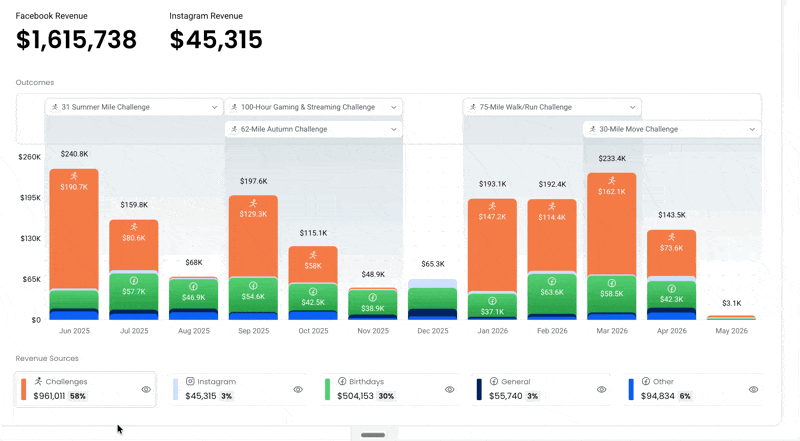This screenshot has height=441, width=800.
Task: Click the runner icon in Jan 2026 bar
Action: [492, 206]
